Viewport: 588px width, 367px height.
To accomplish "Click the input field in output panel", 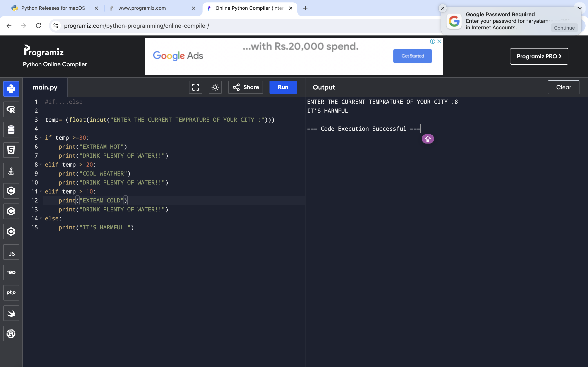I will click(420, 128).
